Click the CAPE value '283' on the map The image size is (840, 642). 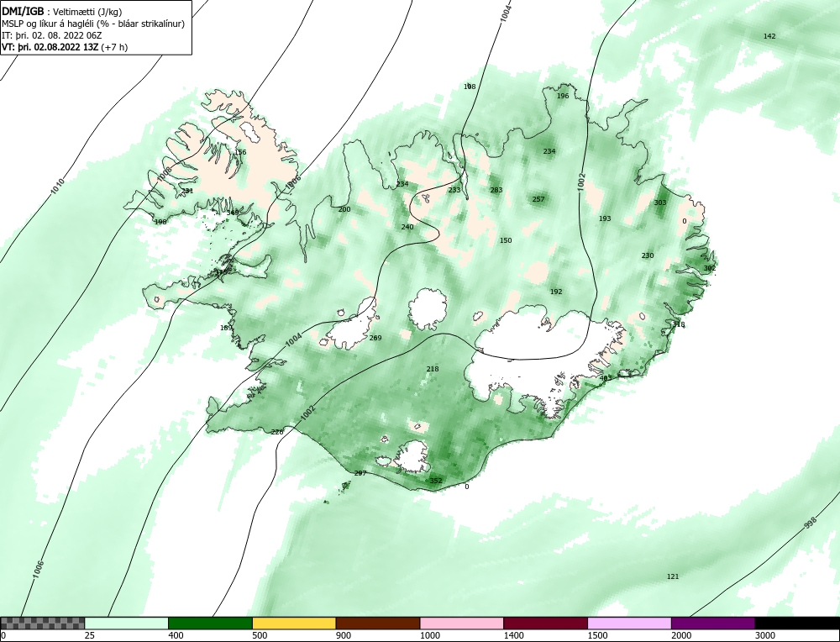point(496,190)
